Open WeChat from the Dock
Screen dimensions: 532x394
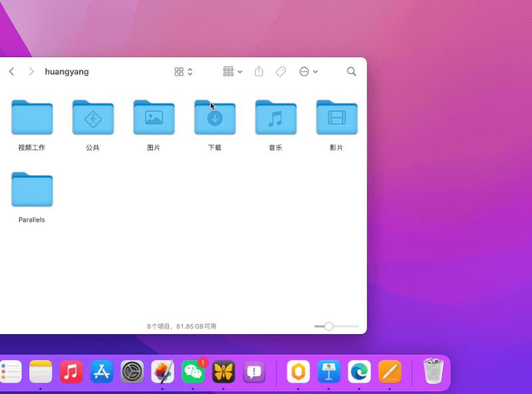coord(193,373)
